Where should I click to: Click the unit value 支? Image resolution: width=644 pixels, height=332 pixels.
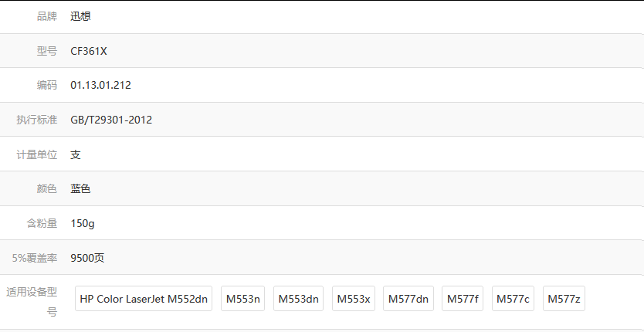pos(76,154)
